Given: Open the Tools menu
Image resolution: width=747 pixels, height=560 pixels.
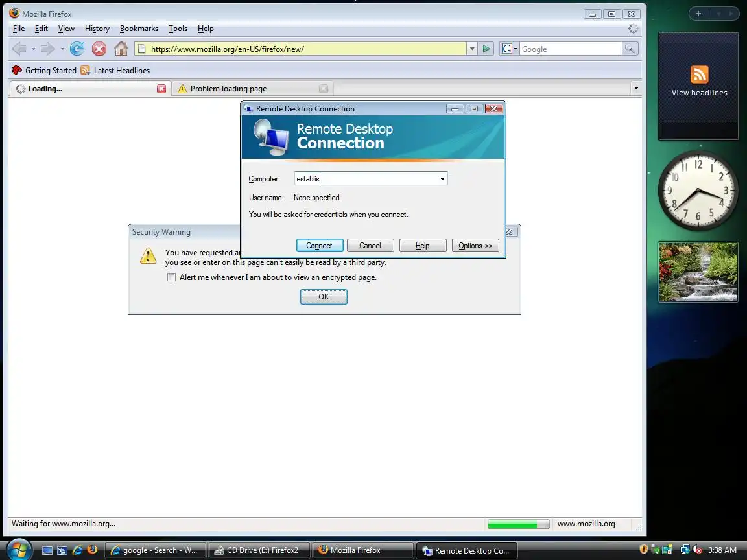Looking at the screenshot, I should point(178,29).
